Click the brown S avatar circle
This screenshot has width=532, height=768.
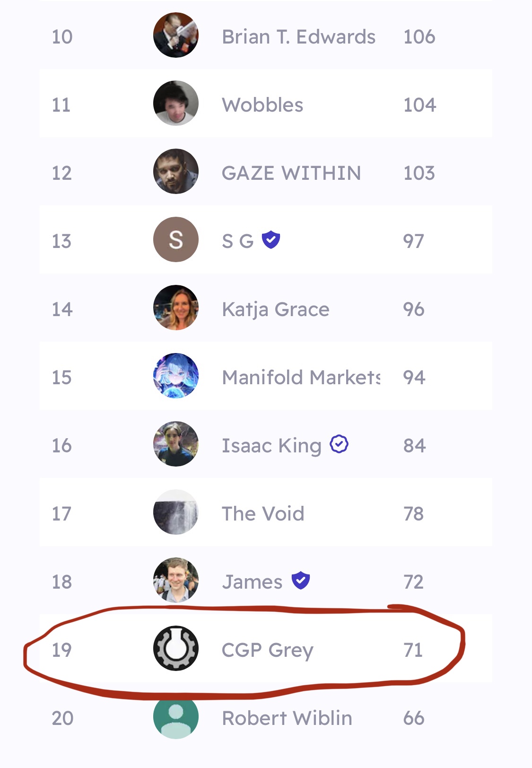[x=176, y=239]
